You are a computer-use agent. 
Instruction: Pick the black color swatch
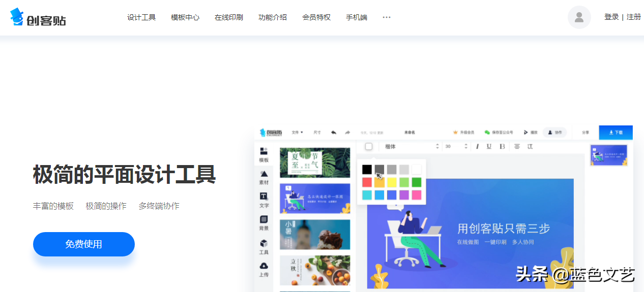(x=367, y=169)
